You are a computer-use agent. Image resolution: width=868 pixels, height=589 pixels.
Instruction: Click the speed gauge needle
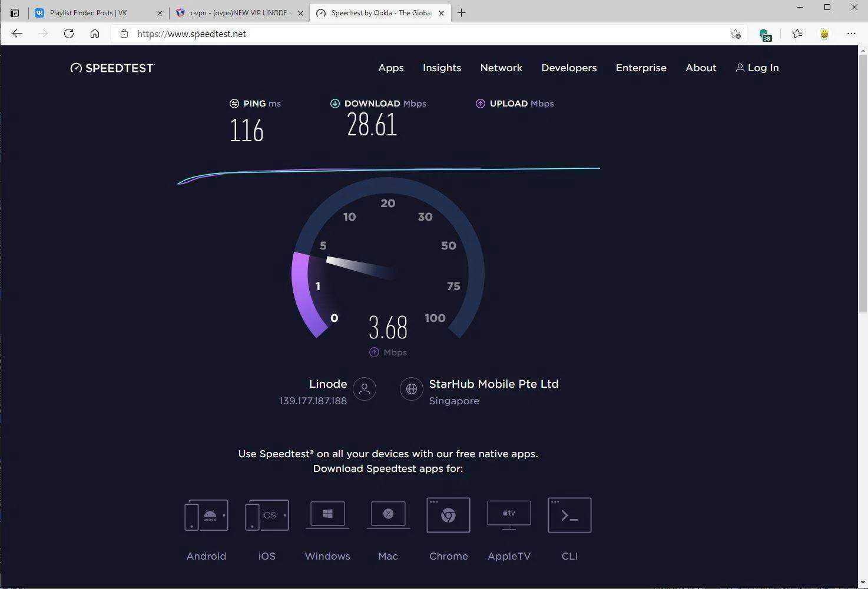click(x=360, y=268)
